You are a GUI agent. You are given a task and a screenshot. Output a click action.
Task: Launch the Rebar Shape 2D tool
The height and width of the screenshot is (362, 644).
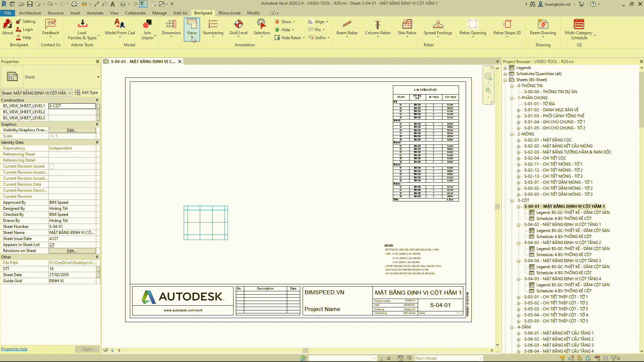pos(507,28)
